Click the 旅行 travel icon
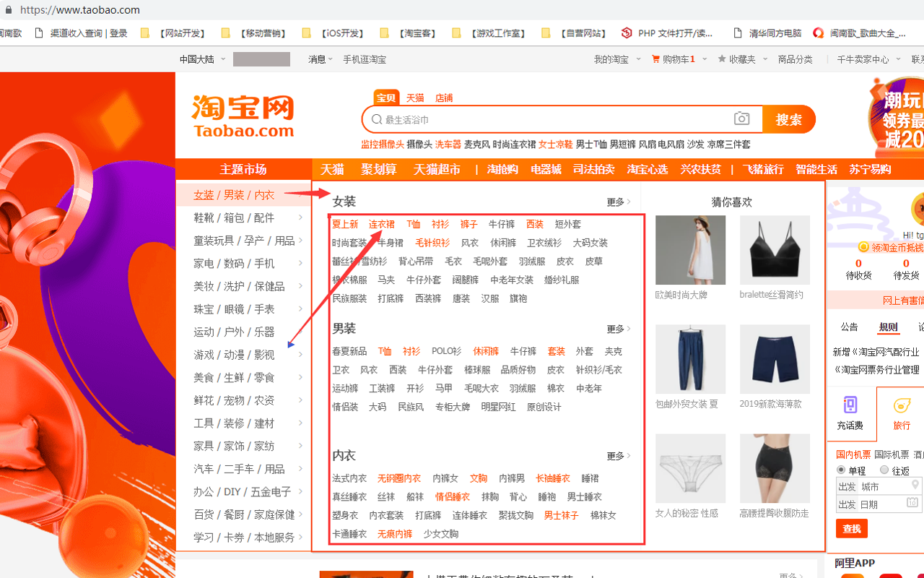This screenshot has width=924, height=578. pyautogui.click(x=902, y=405)
